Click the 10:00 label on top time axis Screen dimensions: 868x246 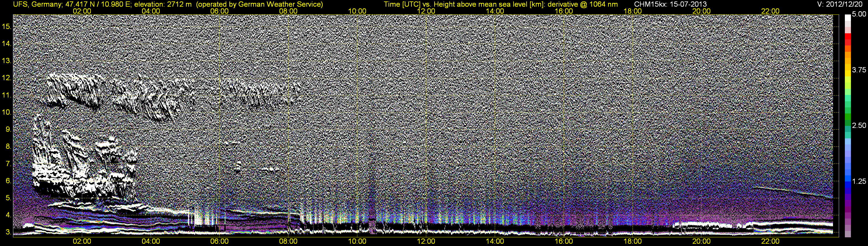(x=357, y=11)
